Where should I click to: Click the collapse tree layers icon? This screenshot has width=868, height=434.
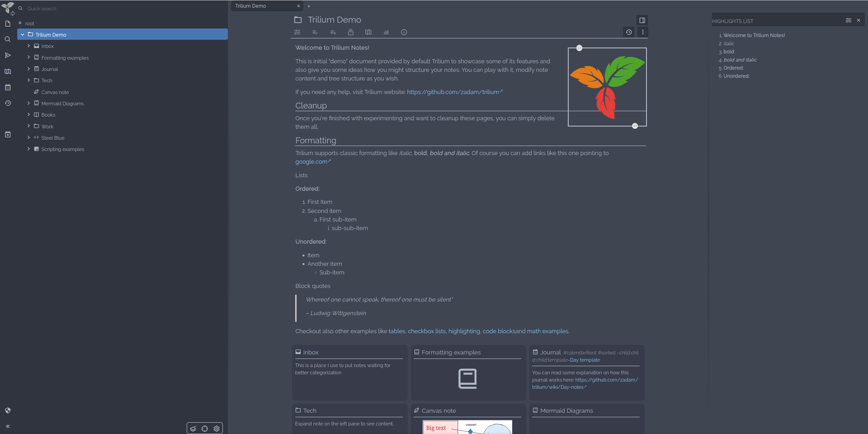tap(193, 429)
